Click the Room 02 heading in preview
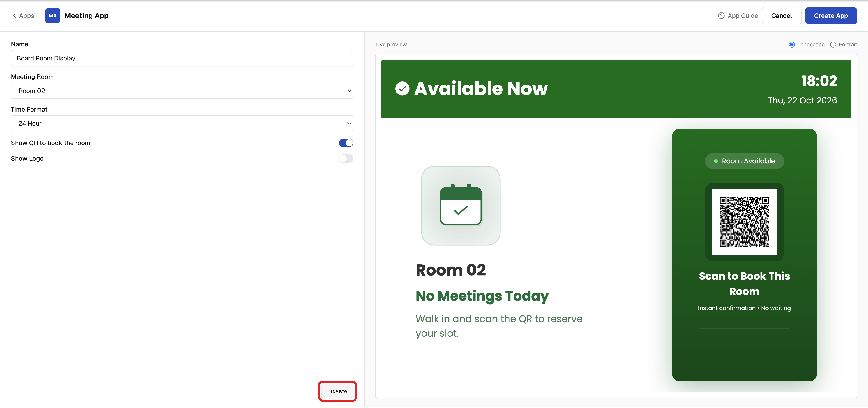Screen dimensions: 868x408 tap(451, 270)
